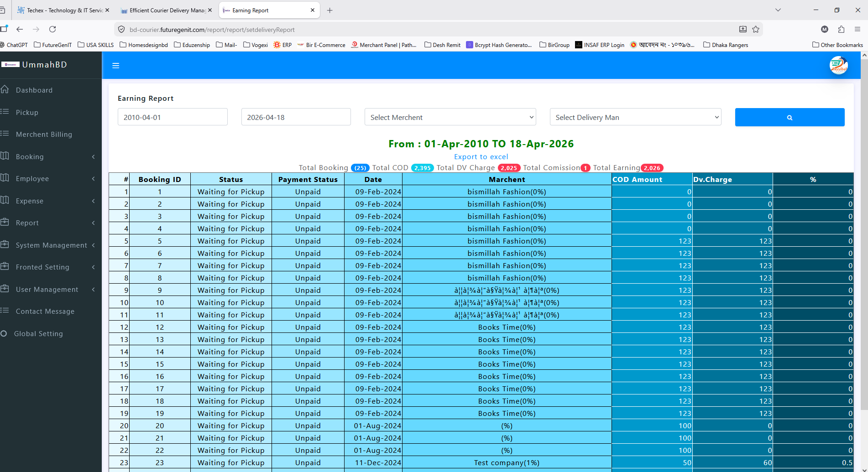The height and width of the screenshot is (472, 868).
Task: Open the Bir E-Commerce bookmark
Action: [x=321, y=45]
